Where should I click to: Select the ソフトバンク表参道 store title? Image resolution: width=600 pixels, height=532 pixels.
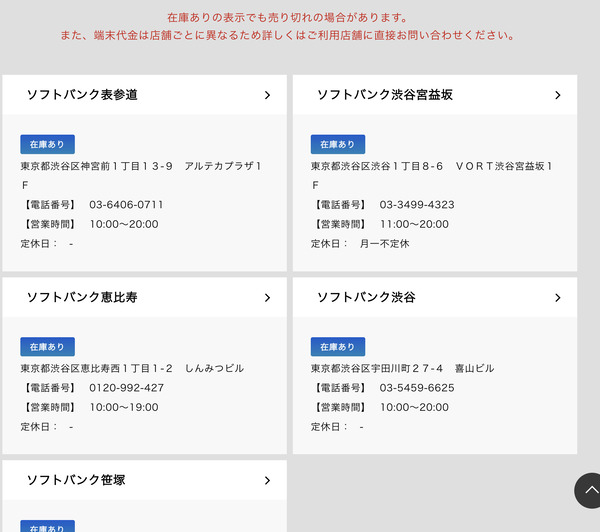82,95
